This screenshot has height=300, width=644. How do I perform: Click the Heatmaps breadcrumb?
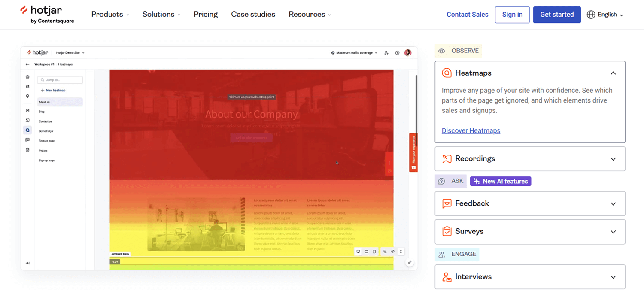[66, 64]
